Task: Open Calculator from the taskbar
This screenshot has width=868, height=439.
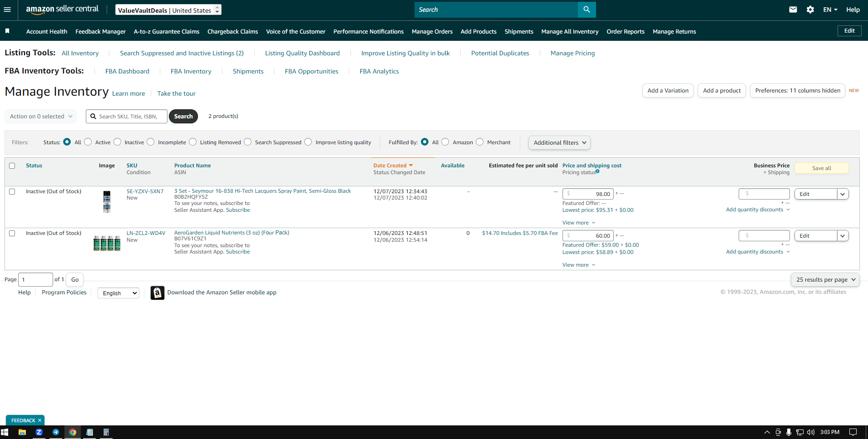Action: 106,432
